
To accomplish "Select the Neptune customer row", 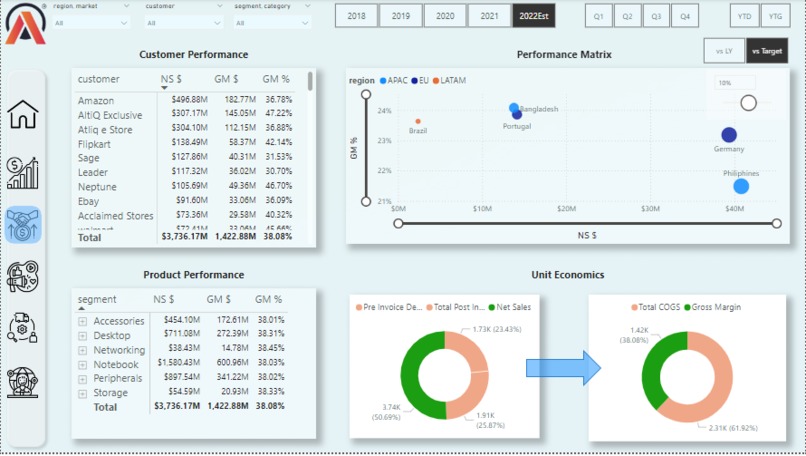I will [185, 187].
